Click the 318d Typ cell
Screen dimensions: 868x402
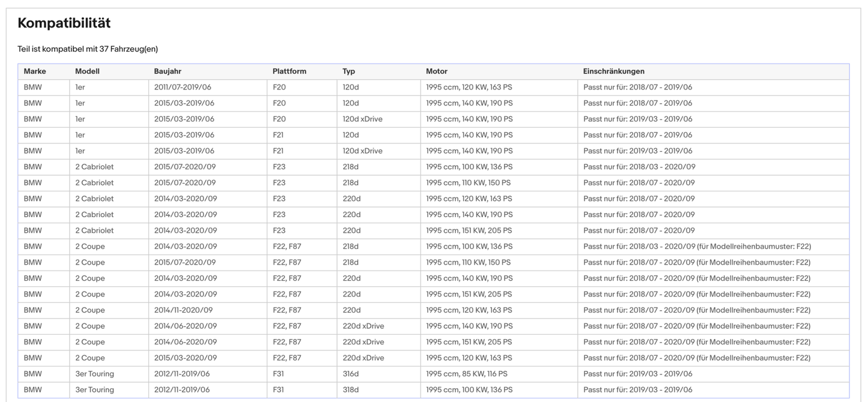pos(350,390)
